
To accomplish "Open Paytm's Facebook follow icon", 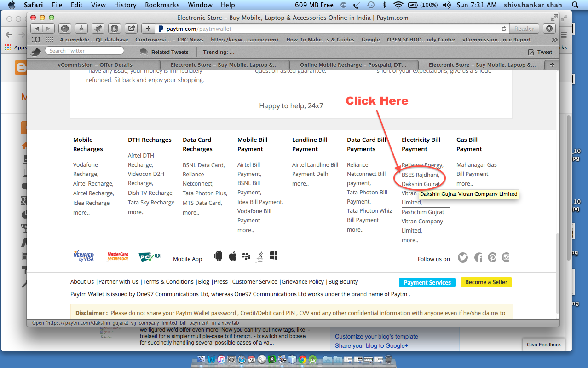I will click(478, 257).
